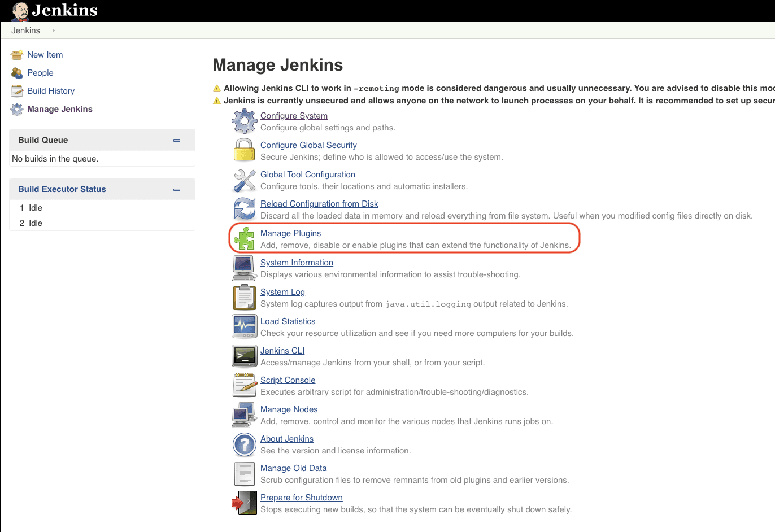The width and height of the screenshot is (775, 532).
Task: Click the green puzzle piece plugin icon
Action: (245, 238)
